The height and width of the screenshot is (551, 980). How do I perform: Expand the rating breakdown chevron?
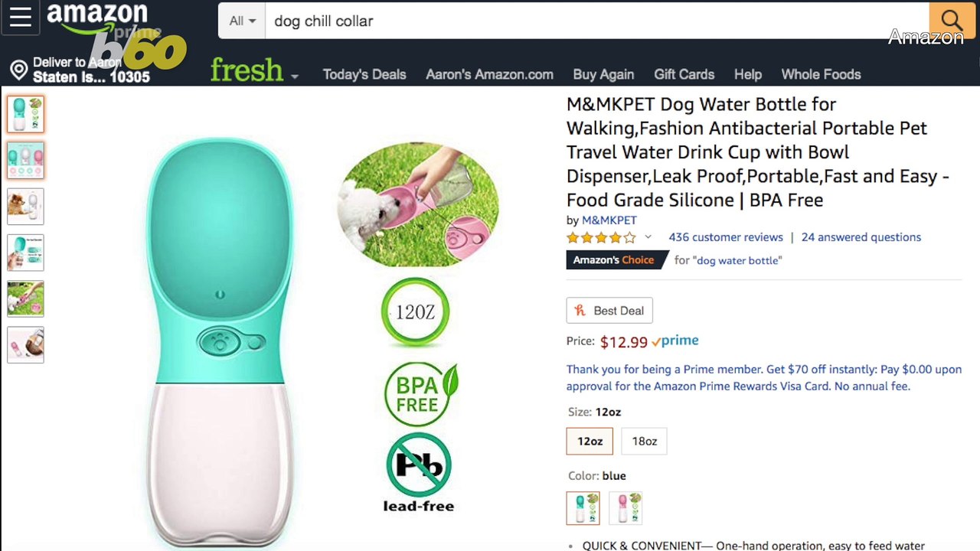648,237
